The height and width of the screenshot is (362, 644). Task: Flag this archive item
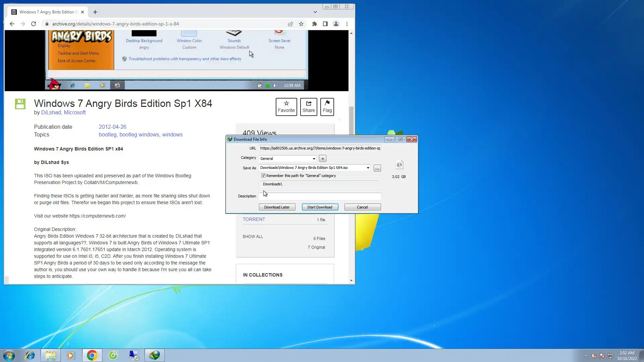click(327, 107)
